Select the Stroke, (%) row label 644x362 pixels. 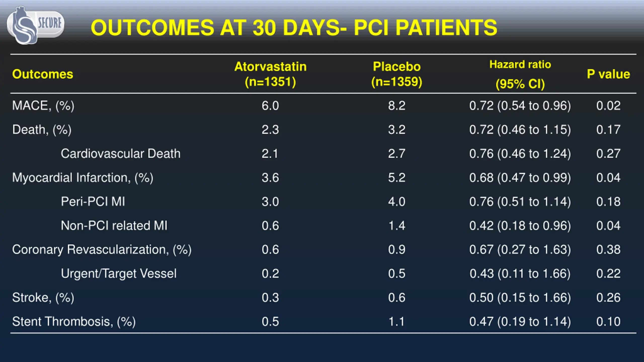coord(43,298)
